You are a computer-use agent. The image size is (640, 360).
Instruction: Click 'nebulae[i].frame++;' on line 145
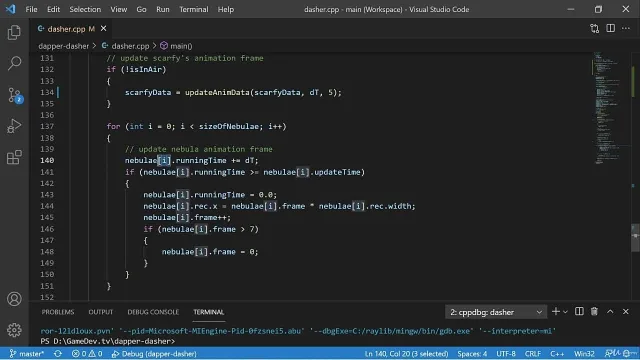pyautogui.click(x=187, y=217)
